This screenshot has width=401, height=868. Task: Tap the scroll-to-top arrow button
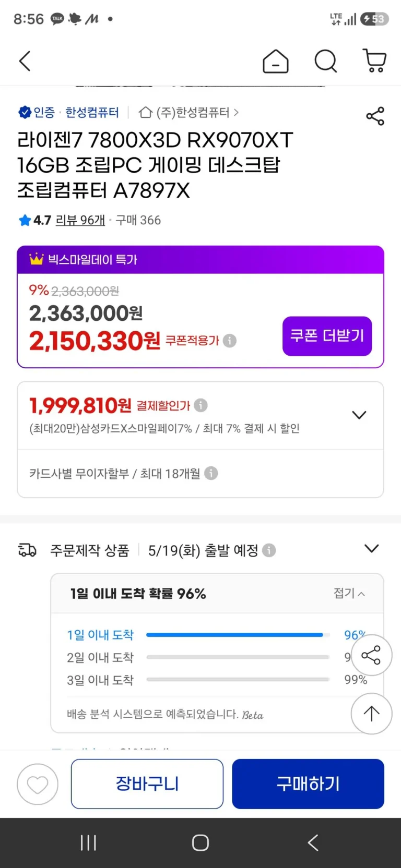coord(371,714)
